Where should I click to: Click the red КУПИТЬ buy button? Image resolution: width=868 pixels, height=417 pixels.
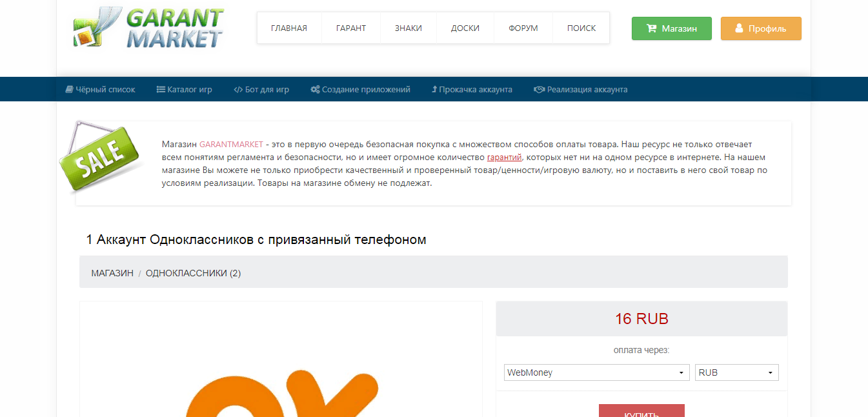[641, 411]
